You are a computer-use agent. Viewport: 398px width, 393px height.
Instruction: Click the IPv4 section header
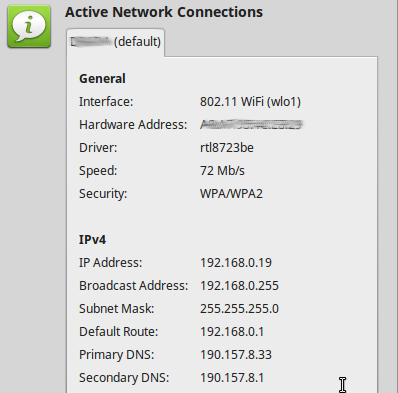click(x=92, y=240)
